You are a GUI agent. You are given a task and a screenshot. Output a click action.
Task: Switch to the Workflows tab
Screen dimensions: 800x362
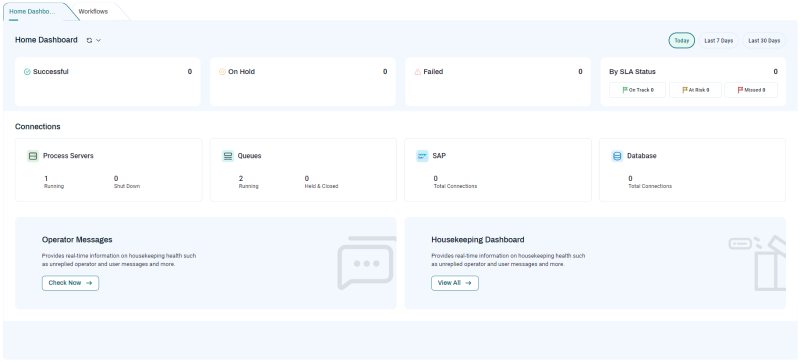(x=93, y=11)
